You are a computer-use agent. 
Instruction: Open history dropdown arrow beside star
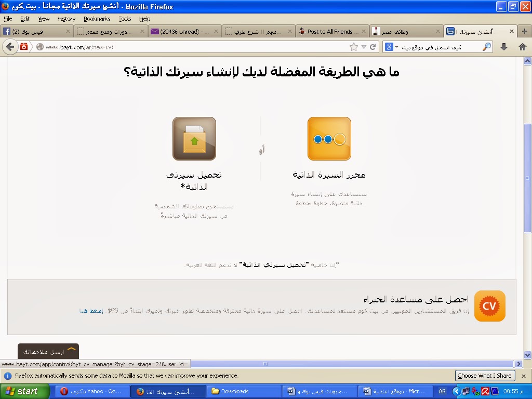coord(364,47)
